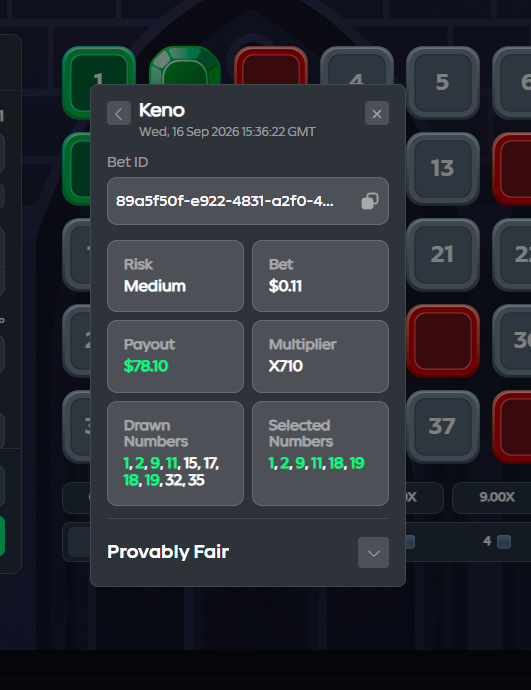Screen dimensions: 531x690
Task: Select the Bet ID field value
Action: (224, 201)
